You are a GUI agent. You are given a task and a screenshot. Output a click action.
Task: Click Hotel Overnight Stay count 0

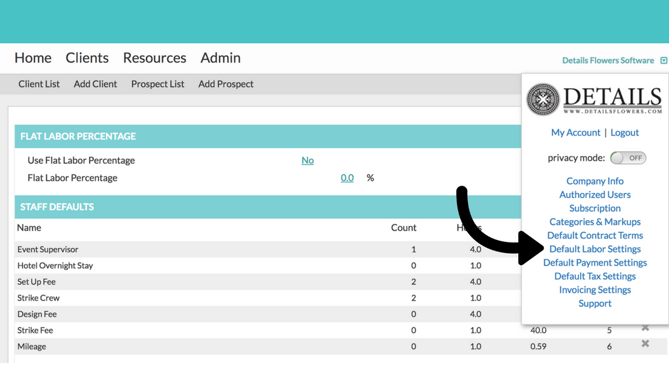point(413,265)
